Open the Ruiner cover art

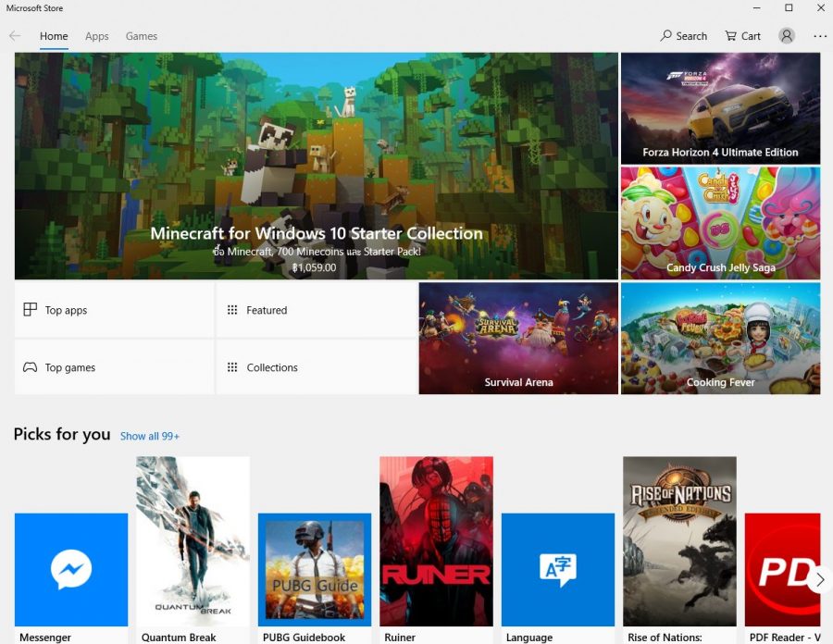click(436, 541)
